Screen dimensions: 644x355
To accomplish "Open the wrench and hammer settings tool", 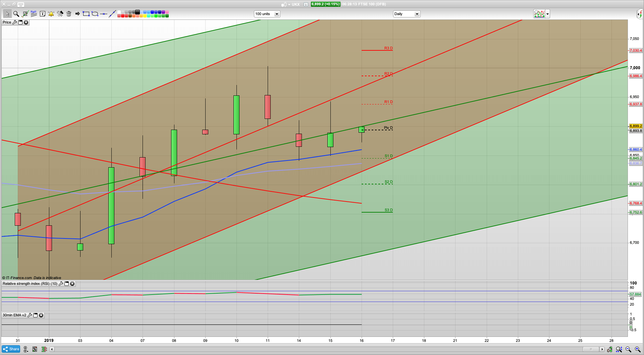I will click(x=60, y=14).
